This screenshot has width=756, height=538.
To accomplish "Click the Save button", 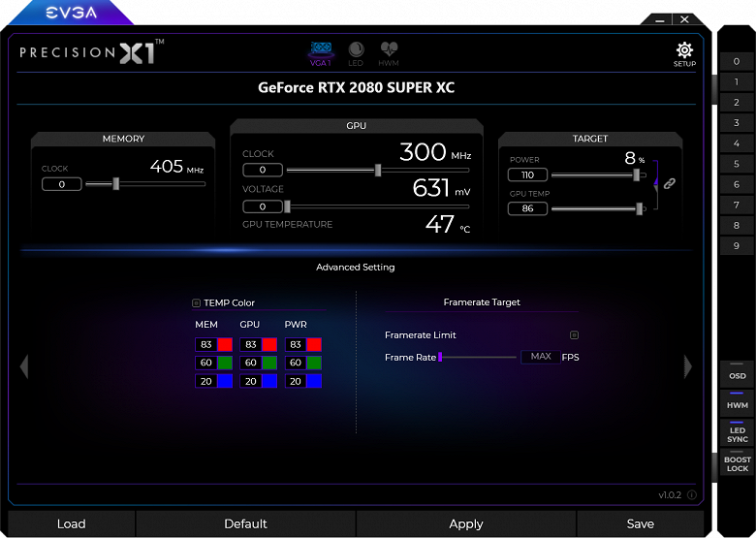I will coord(641,523).
